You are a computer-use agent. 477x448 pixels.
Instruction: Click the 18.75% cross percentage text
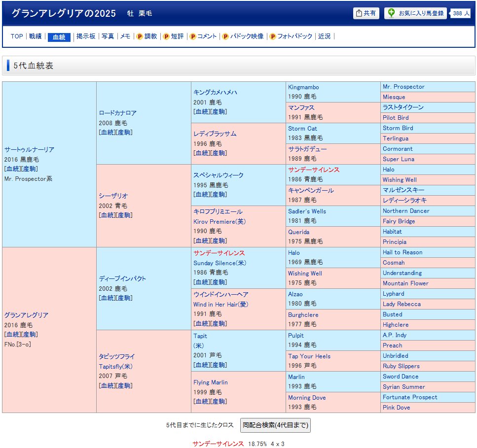pyautogui.click(x=257, y=444)
